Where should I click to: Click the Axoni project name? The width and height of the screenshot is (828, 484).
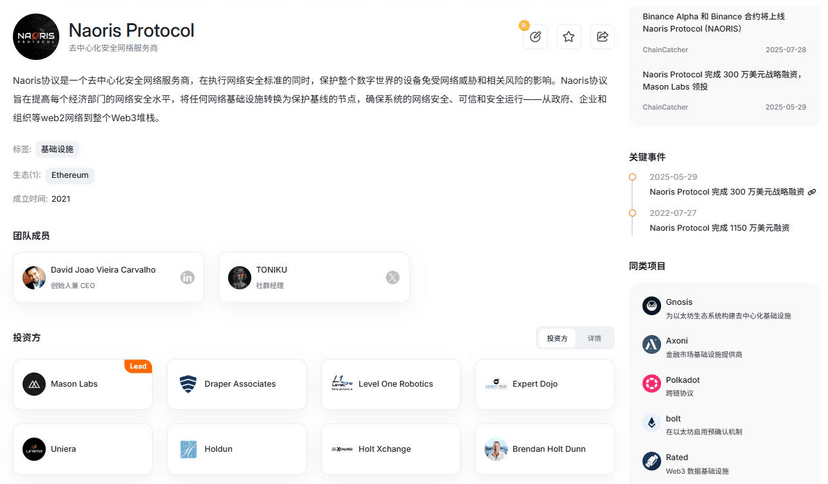676,341
